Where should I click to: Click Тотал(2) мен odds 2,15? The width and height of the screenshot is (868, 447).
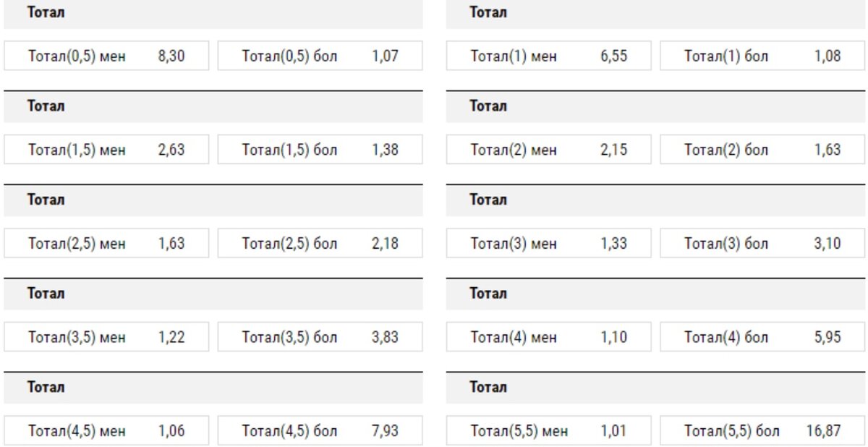tap(548, 150)
